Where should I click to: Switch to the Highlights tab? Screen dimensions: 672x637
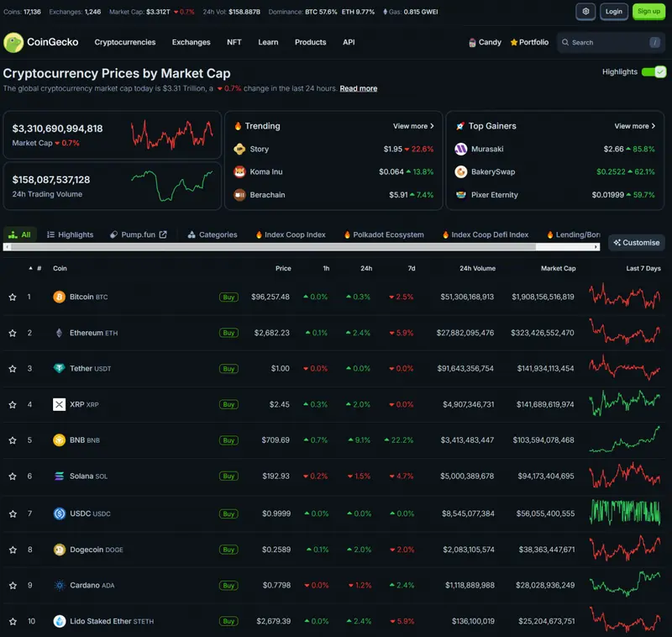[70, 234]
